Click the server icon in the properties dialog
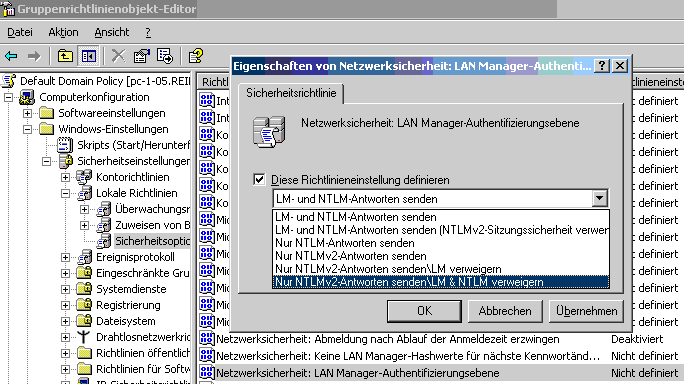The image size is (684, 384). [x=269, y=132]
